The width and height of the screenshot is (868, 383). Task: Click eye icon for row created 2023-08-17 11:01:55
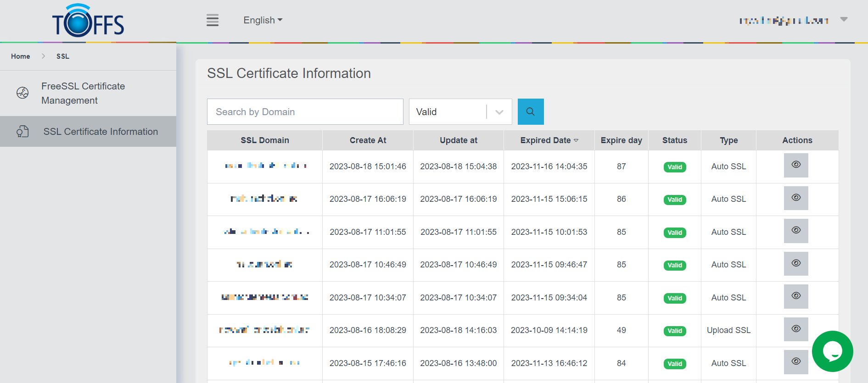coord(795,231)
